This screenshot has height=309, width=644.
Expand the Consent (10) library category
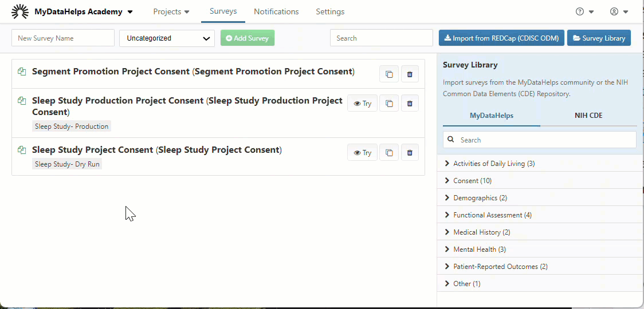coord(472,181)
